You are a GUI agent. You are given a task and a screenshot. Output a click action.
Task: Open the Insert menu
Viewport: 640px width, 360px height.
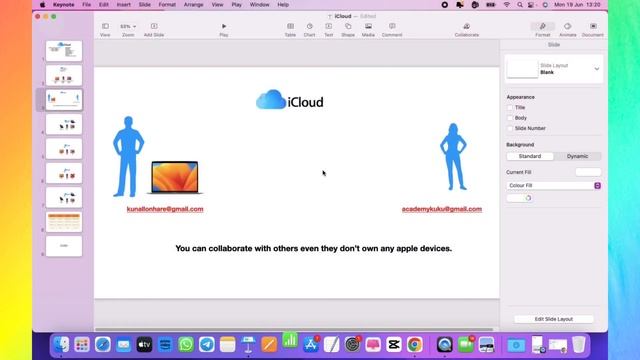[124, 5]
